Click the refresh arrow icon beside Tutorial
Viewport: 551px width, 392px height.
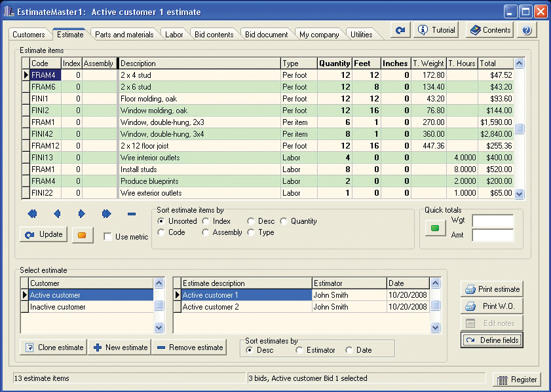[x=400, y=30]
